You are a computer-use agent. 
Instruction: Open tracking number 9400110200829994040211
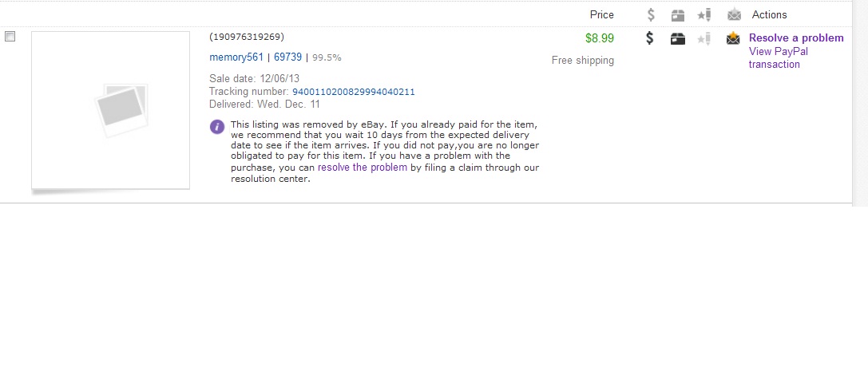[x=354, y=92]
